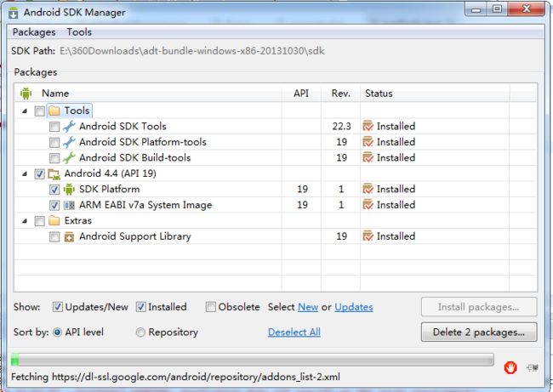
Task: Collapse the Extras tree group arrow
Action: pos(25,221)
